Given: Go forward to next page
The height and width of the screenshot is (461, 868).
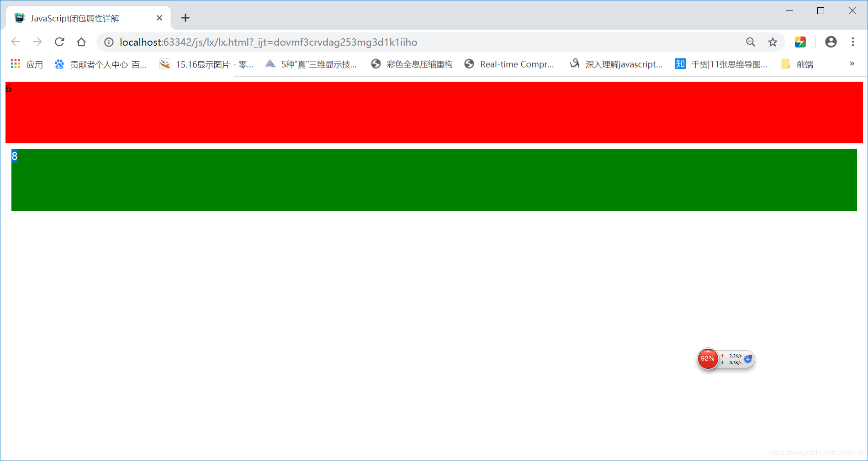Looking at the screenshot, I should (37, 42).
